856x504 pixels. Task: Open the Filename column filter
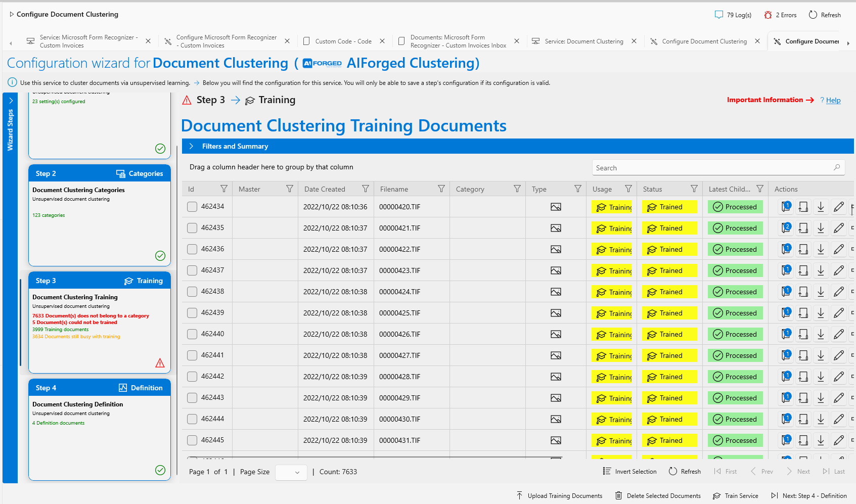click(441, 189)
